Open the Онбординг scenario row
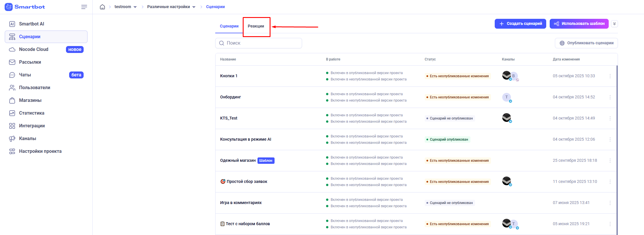The height and width of the screenshot is (235, 644). 231,97
